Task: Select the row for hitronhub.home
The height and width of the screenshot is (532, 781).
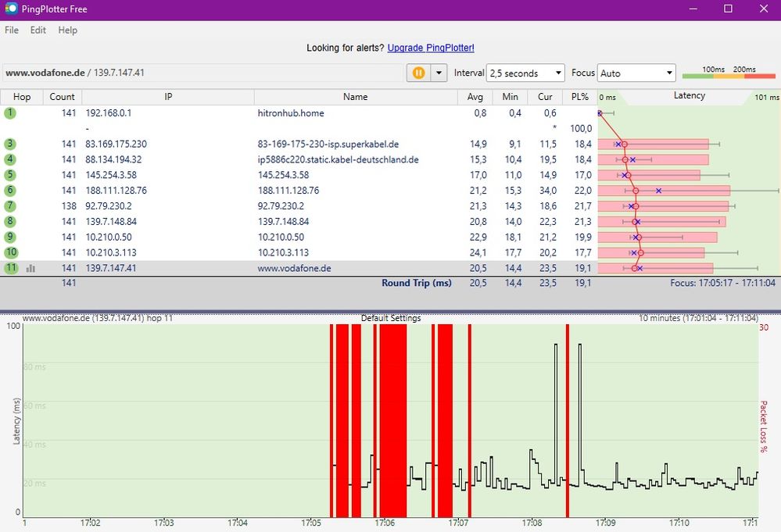Action: (291, 113)
